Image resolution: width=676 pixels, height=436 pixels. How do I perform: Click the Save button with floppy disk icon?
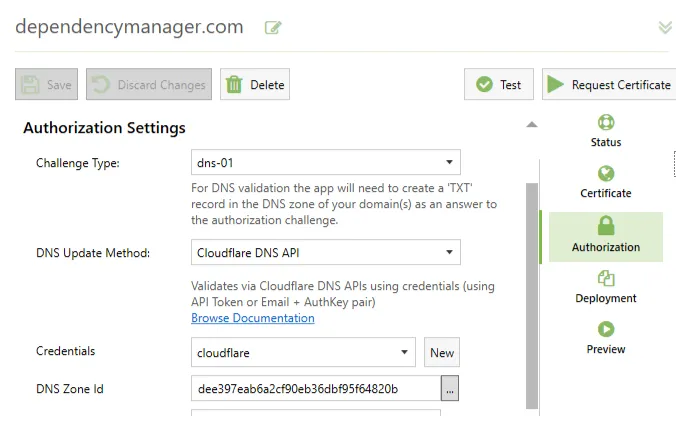[x=47, y=85]
